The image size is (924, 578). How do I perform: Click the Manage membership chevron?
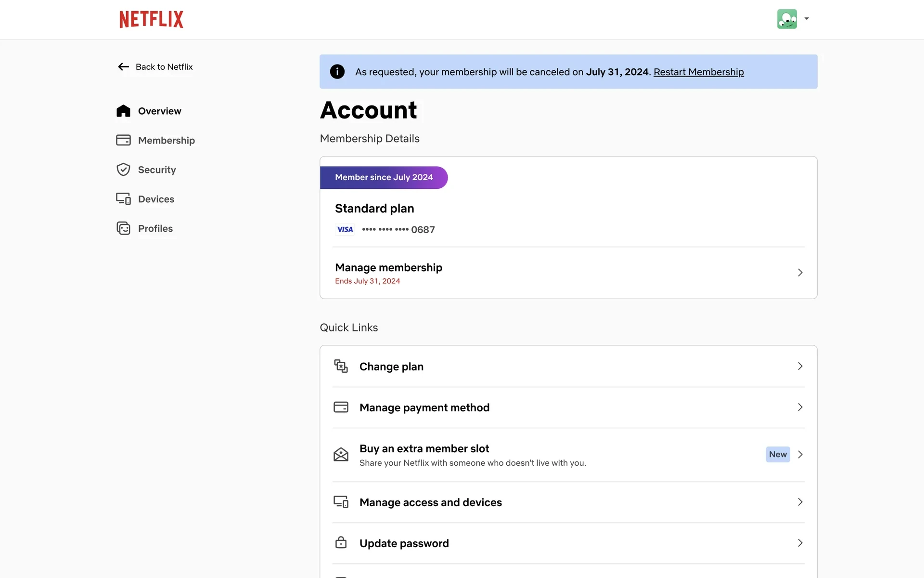800,273
